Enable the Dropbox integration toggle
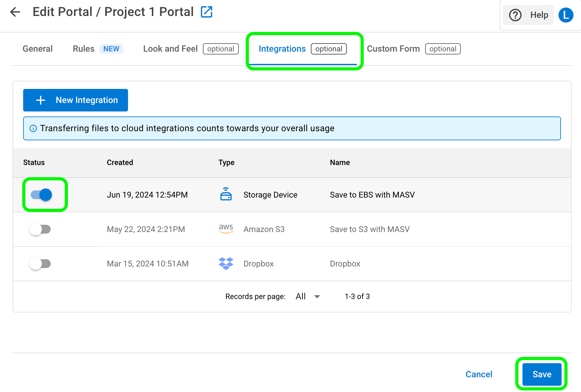The height and width of the screenshot is (392, 581). tap(40, 264)
